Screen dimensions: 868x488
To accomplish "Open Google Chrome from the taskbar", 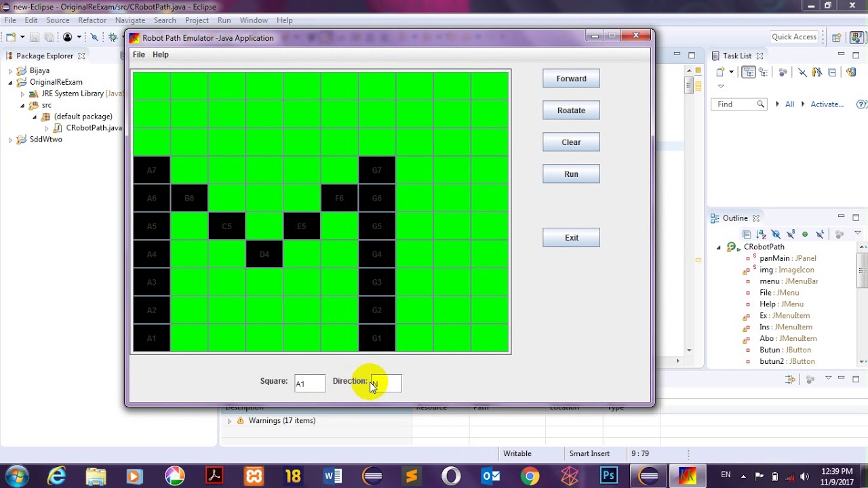I will pos(530,476).
